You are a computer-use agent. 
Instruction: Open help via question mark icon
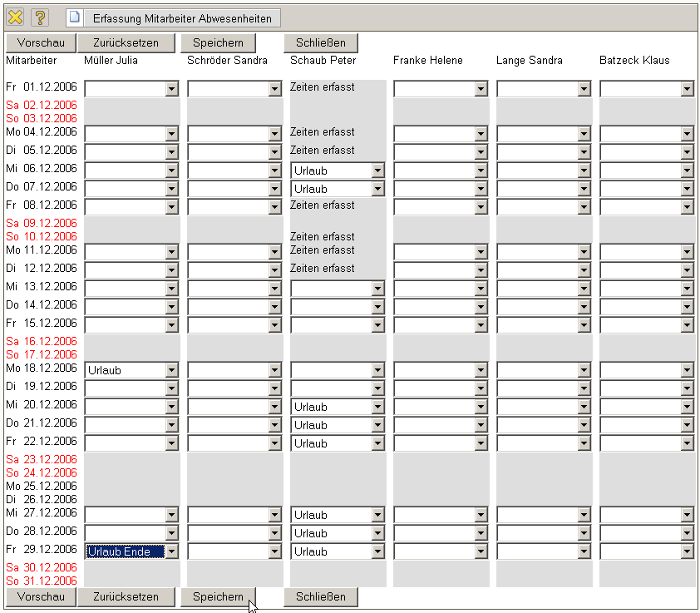click(40, 17)
